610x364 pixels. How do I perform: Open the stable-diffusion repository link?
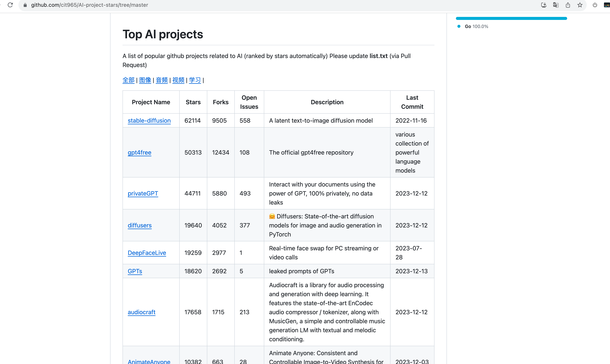(149, 120)
